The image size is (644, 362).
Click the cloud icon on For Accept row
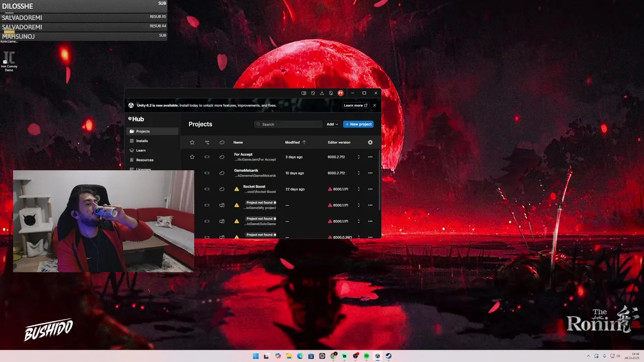click(x=222, y=157)
